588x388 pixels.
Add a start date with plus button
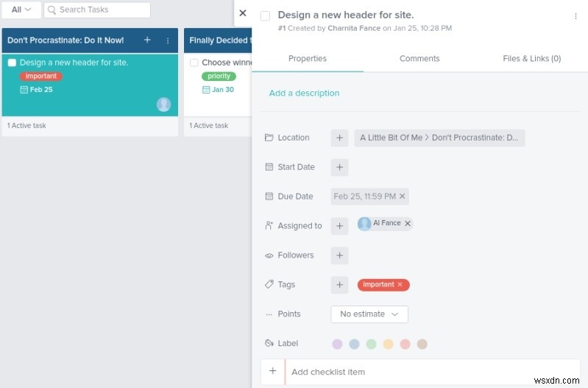(x=339, y=167)
